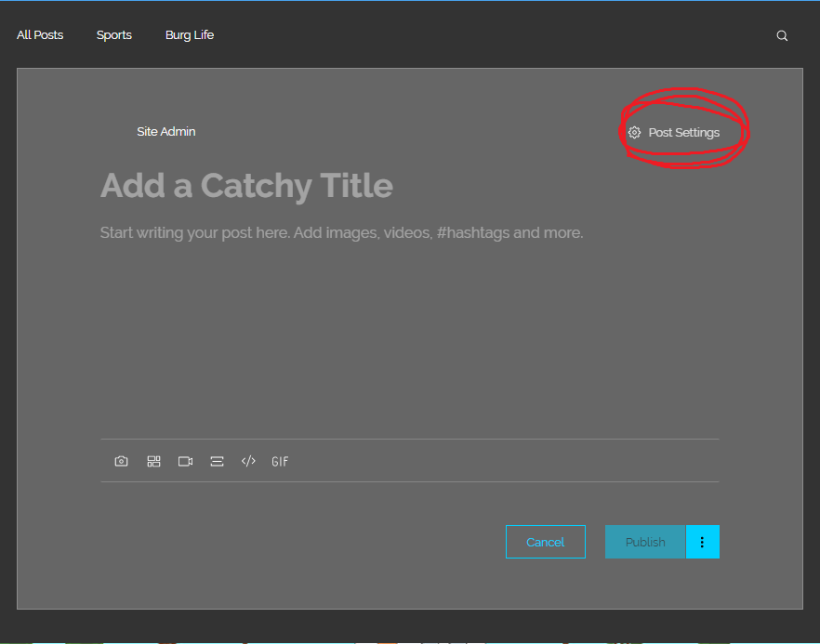
Task: Insert a divider into the post
Action: coord(217,461)
